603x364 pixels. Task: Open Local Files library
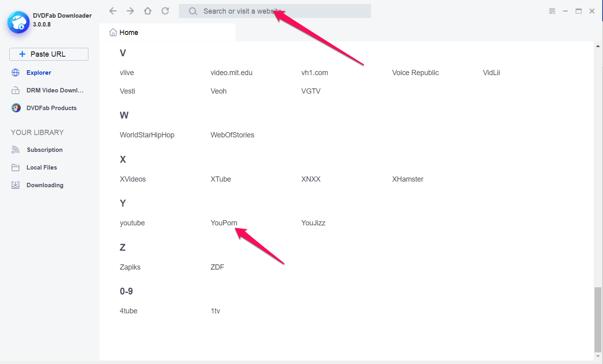click(42, 168)
